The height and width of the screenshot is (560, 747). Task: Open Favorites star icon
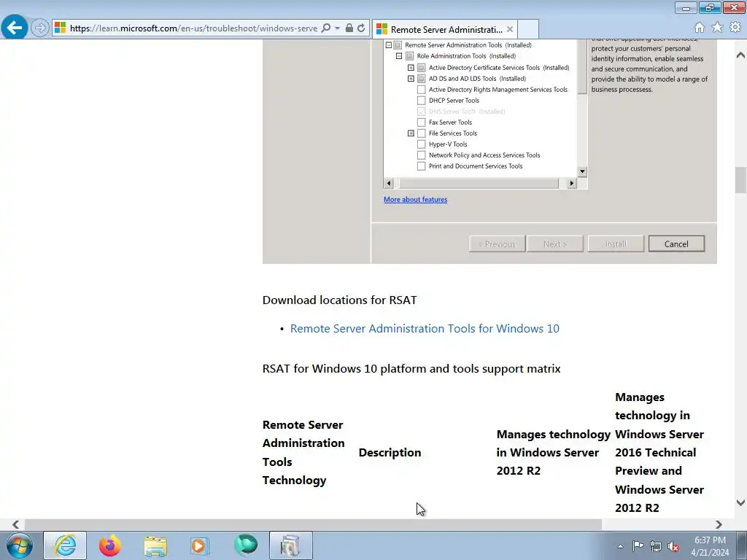[x=717, y=28]
